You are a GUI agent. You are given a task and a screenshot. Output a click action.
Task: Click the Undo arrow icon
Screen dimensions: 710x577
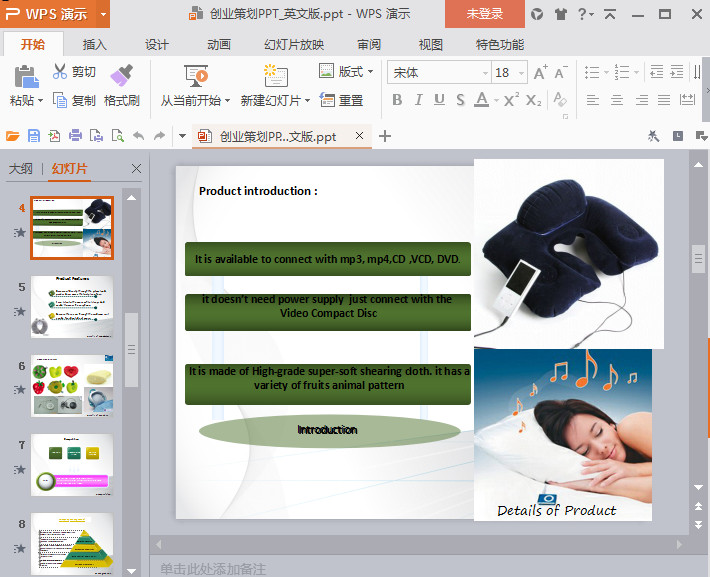point(139,136)
